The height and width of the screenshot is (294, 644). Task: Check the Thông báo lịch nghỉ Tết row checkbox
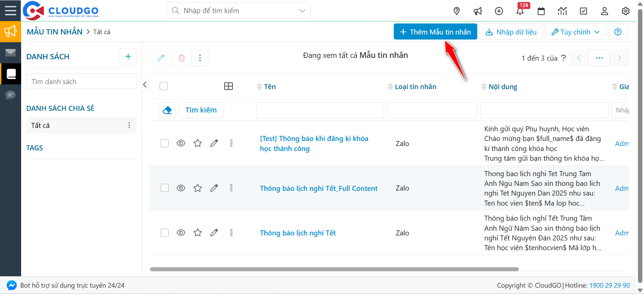click(165, 233)
